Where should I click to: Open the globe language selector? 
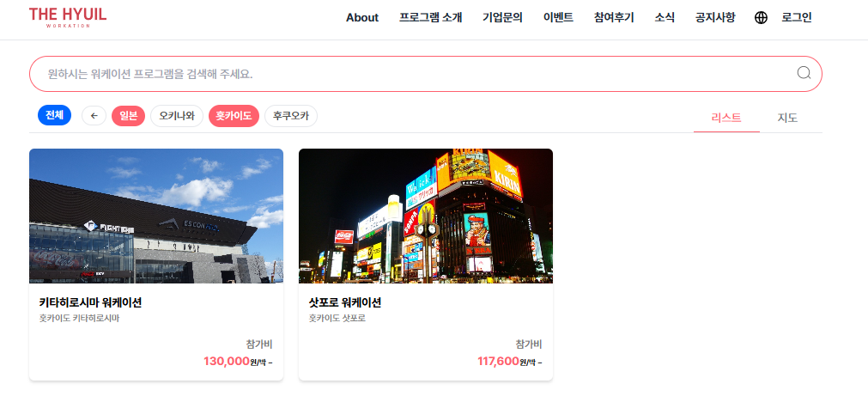click(762, 18)
